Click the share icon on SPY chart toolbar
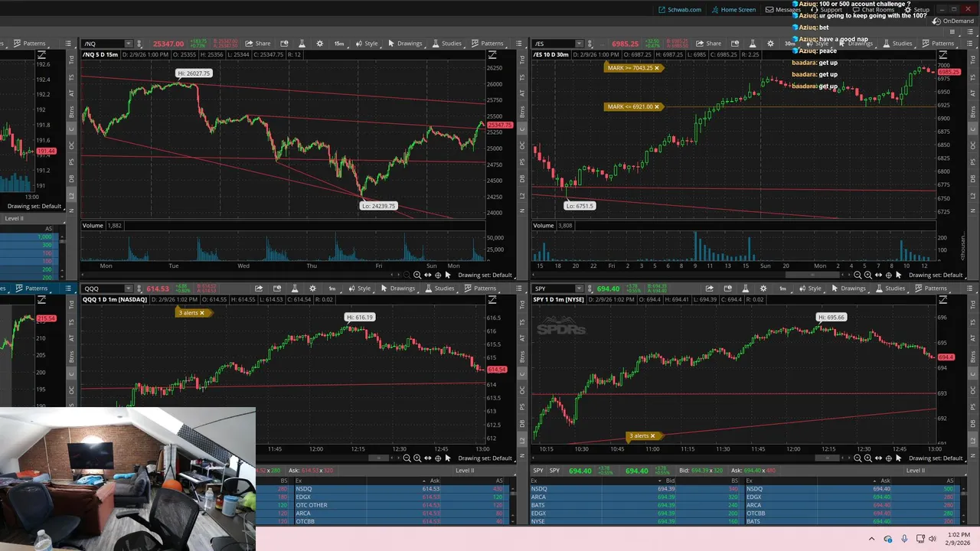This screenshot has width=980, height=551. [710, 289]
